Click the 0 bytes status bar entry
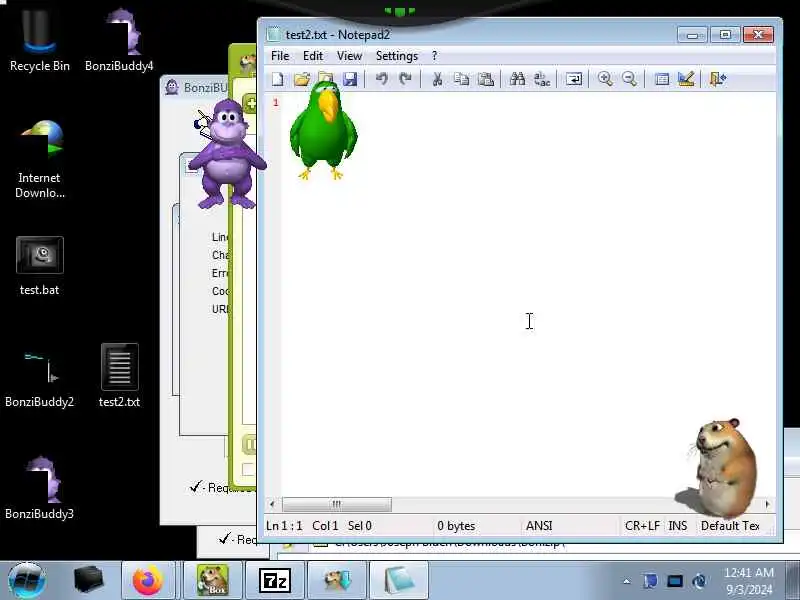800x600 pixels. 456,526
